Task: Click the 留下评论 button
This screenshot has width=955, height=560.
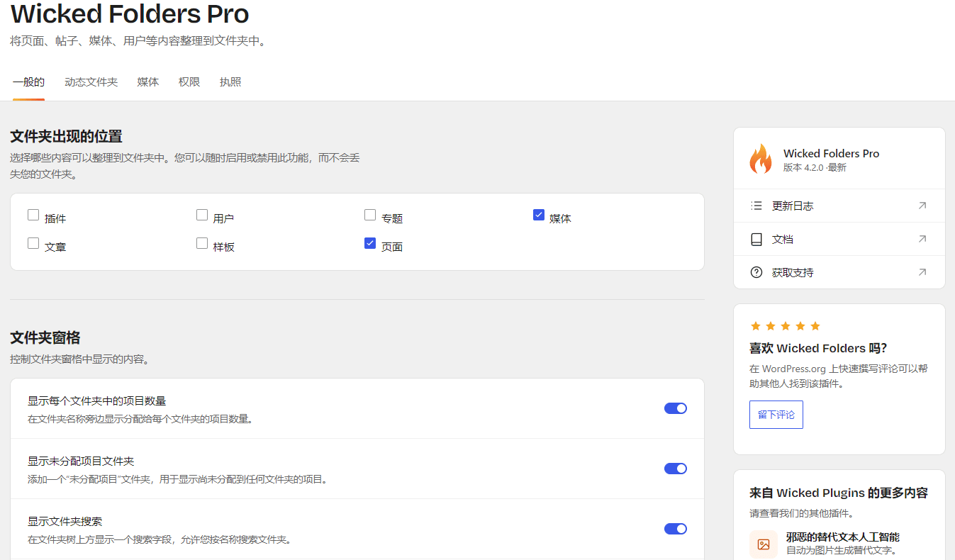Action: click(776, 415)
